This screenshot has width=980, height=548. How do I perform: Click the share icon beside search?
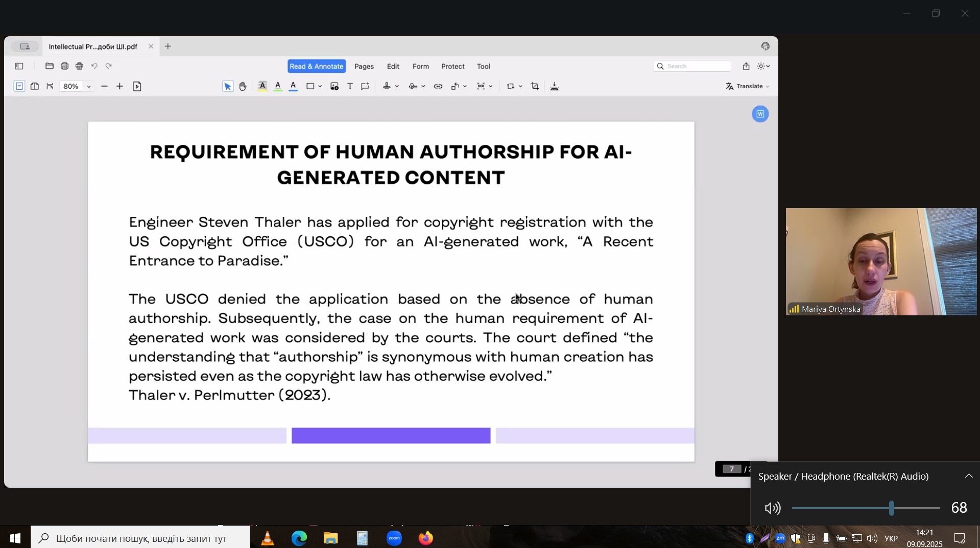746,66
